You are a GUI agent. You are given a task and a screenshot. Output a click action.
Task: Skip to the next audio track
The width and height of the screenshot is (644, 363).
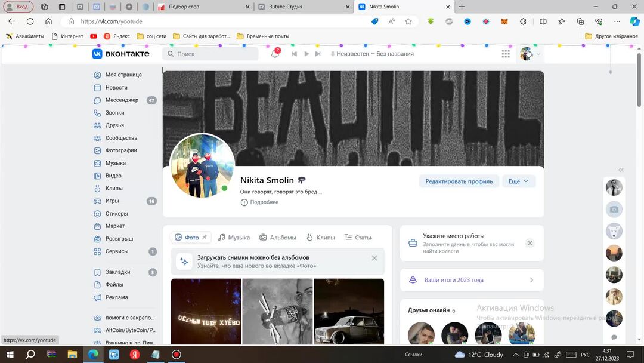(x=318, y=54)
